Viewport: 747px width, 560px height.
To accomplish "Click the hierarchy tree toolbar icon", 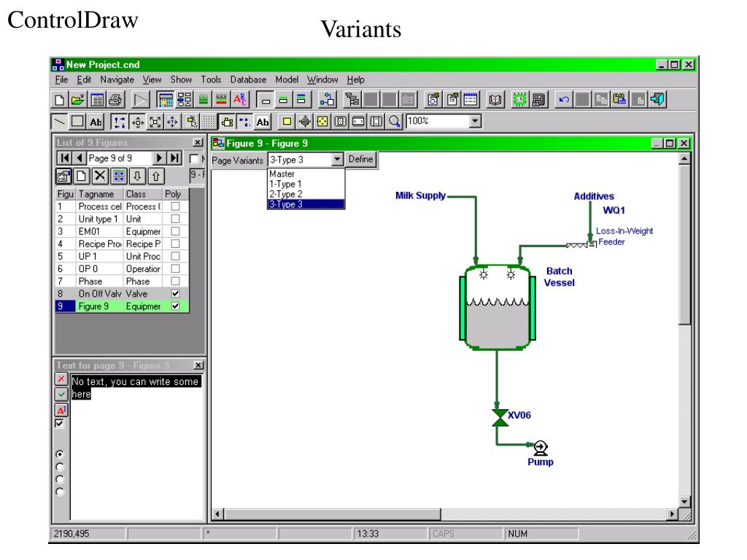I will click(352, 99).
